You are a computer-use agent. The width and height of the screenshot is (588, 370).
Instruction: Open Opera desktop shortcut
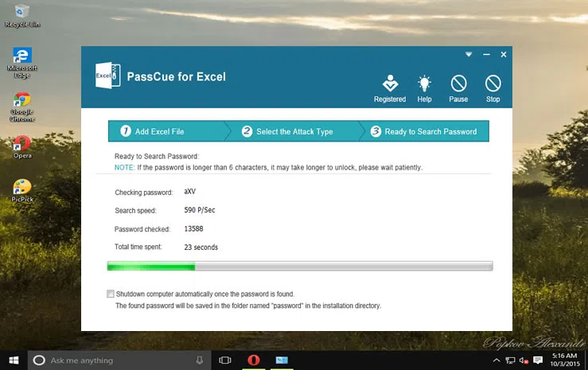tap(22, 147)
